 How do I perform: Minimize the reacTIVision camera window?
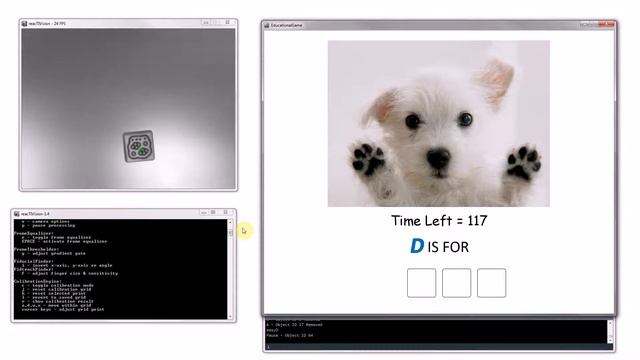(x=206, y=22)
